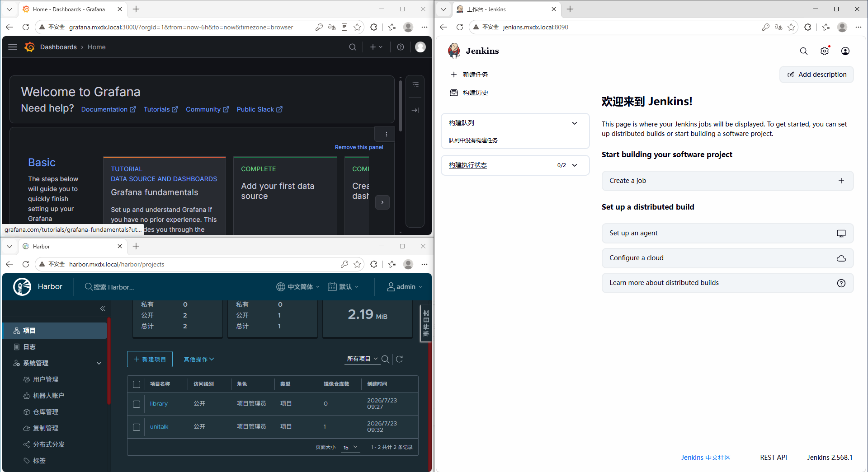Open Grafana user avatar menu
The width and height of the screenshot is (868, 472).
[x=420, y=47]
